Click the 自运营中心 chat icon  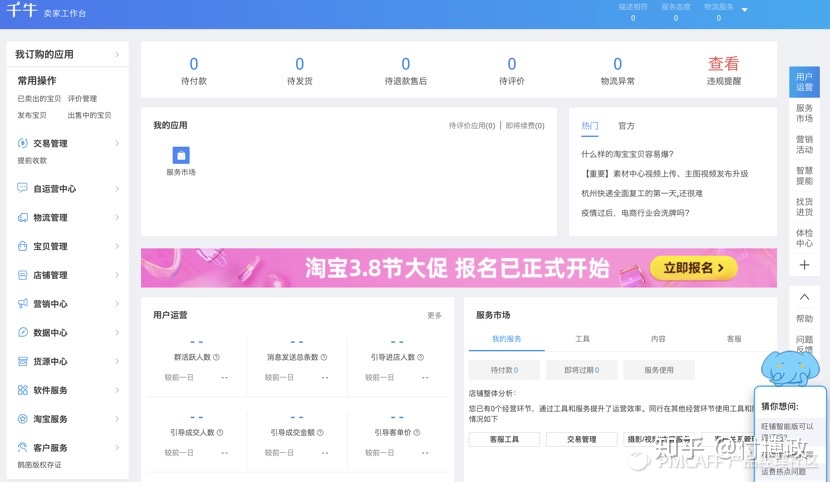[22, 188]
